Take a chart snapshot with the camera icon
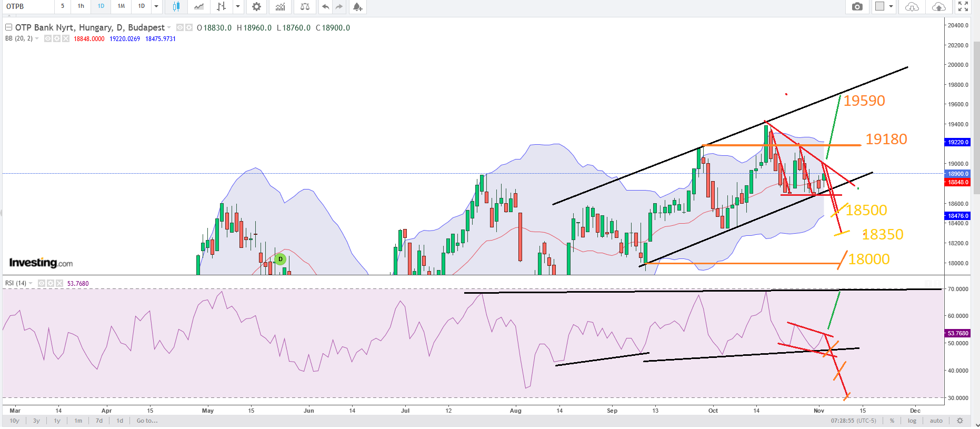Viewport: 980px width, 429px height. (x=857, y=6)
